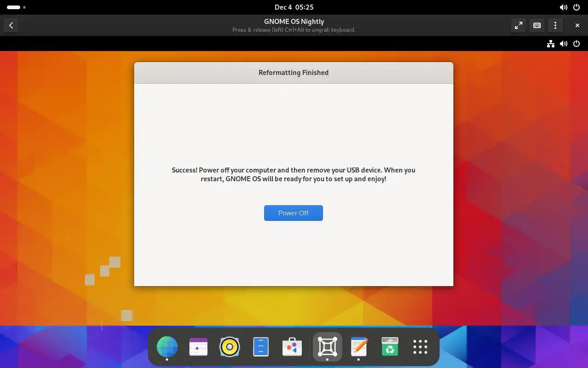This screenshot has height=368, width=588.
Task: Open the Boxes three-dot menu
Action: pyautogui.click(x=555, y=25)
